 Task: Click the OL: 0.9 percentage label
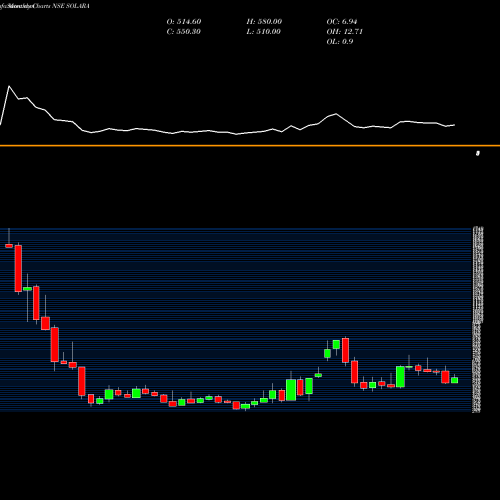(340, 42)
